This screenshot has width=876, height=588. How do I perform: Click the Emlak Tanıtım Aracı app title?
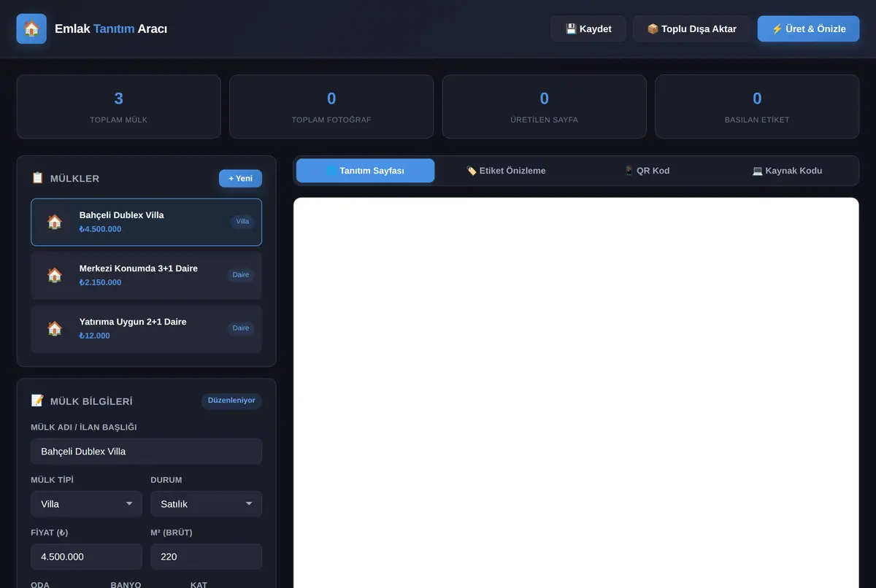tap(111, 29)
